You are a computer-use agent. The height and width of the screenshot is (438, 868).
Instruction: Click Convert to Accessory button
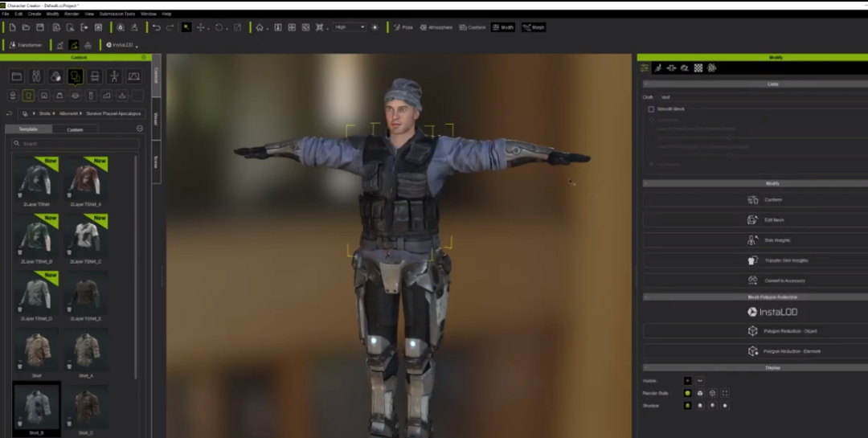[755, 280]
